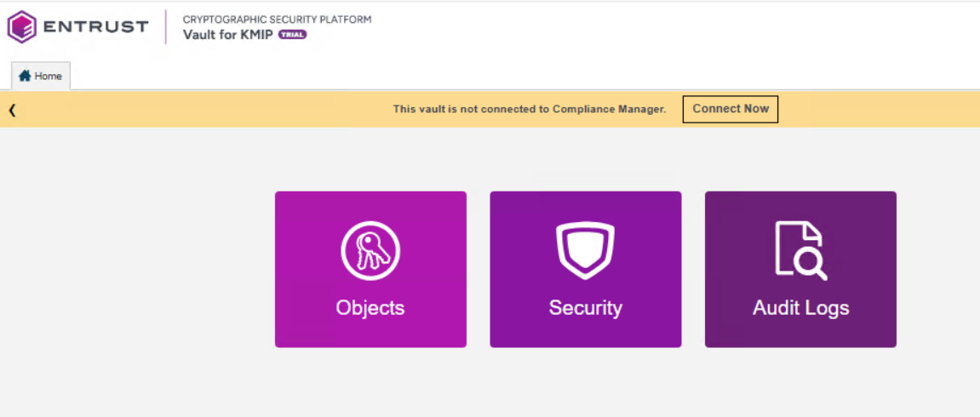This screenshot has height=417, width=980.
Task: Click the shield icon in Security
Action: (x=586, y=251)
